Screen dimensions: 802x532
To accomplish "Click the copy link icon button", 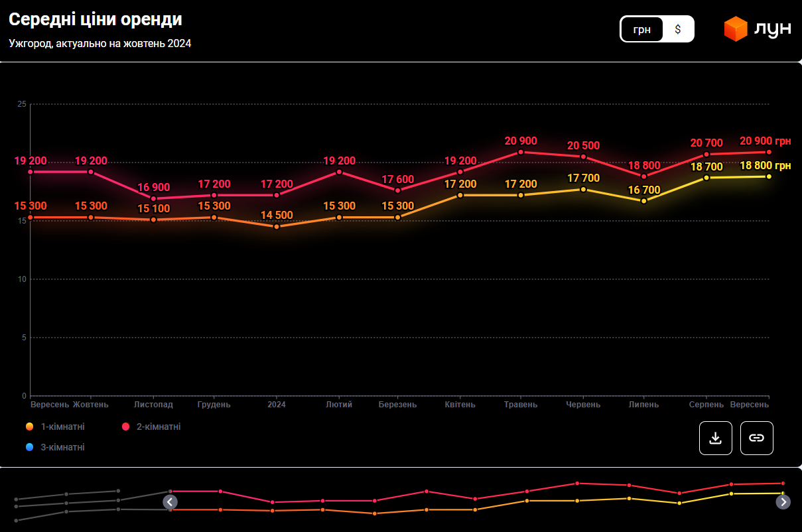I will (x=756, y=438).
